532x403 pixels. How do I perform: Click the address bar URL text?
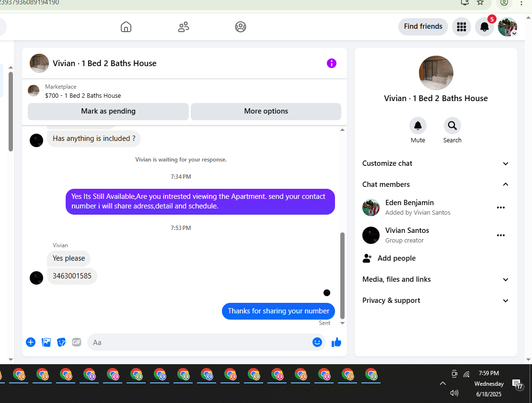30,3
